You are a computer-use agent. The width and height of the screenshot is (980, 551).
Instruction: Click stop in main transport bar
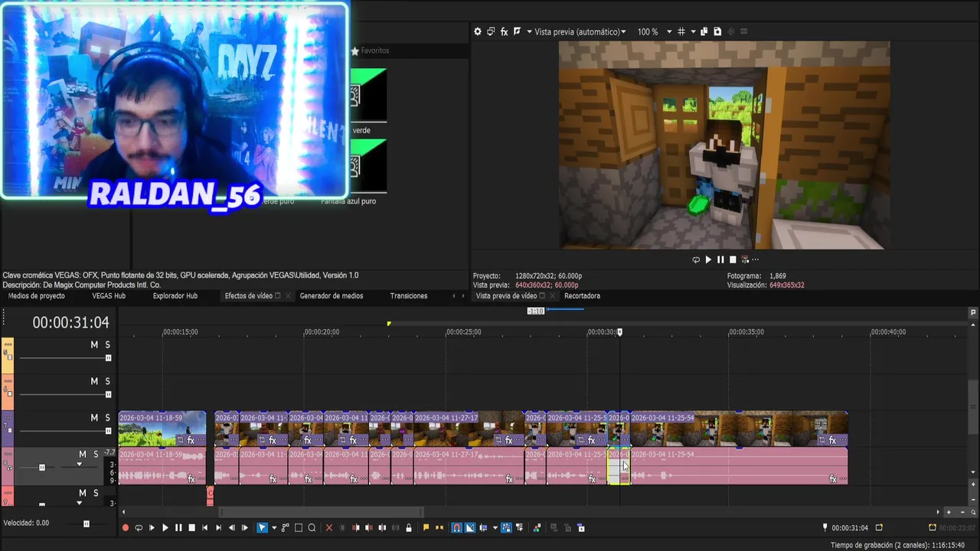coord(191,528)
